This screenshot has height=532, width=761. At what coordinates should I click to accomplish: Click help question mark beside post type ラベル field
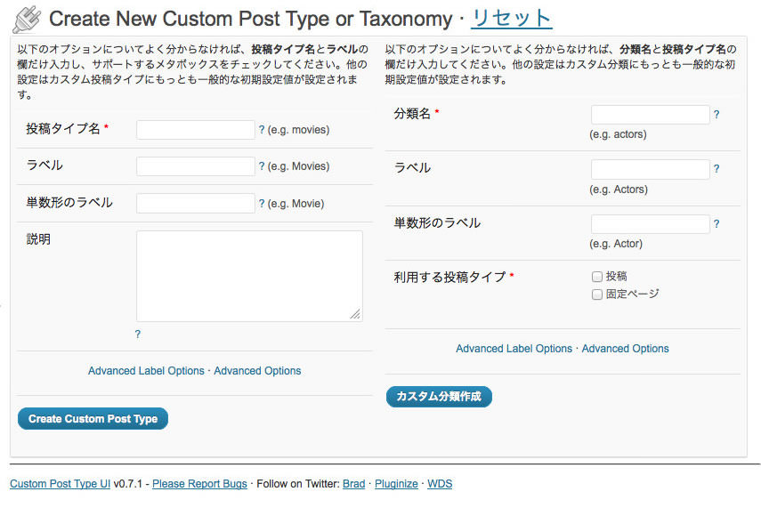[262, 165]
